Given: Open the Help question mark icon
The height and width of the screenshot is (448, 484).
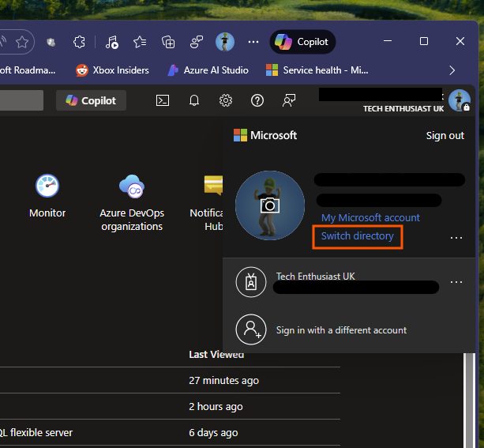Looking at the screenshot, I should point(257,100).
